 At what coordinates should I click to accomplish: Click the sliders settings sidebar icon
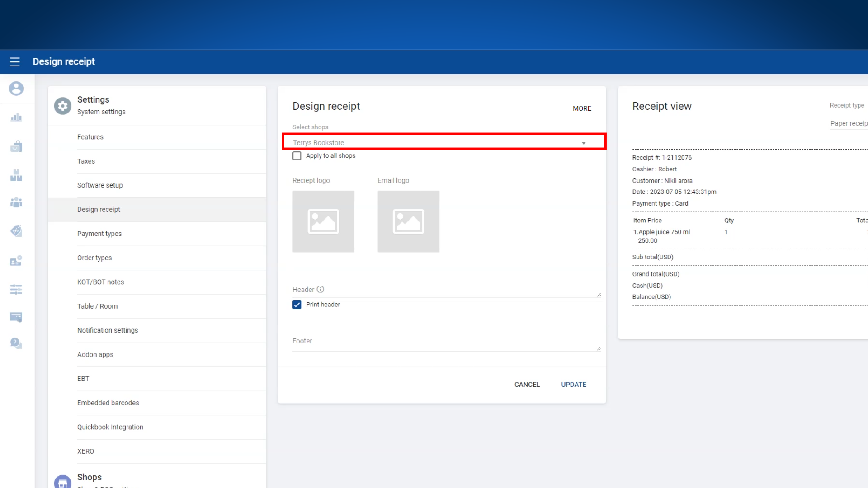click(16, 289)
